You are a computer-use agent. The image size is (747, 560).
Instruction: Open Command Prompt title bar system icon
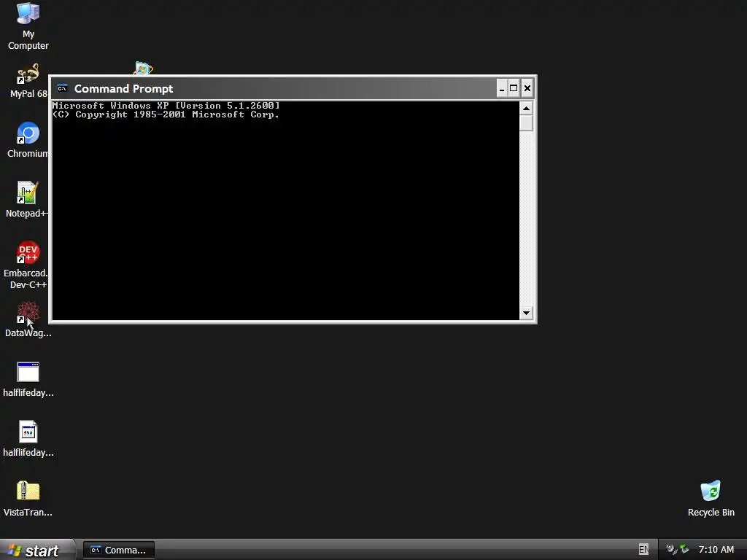point(62,88)
